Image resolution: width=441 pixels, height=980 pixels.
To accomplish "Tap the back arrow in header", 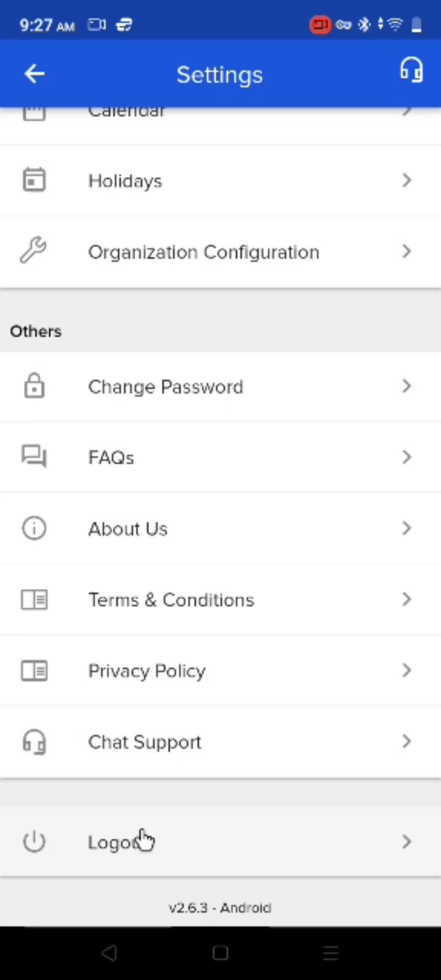I will pyautogui.click(x=34, y=74).
